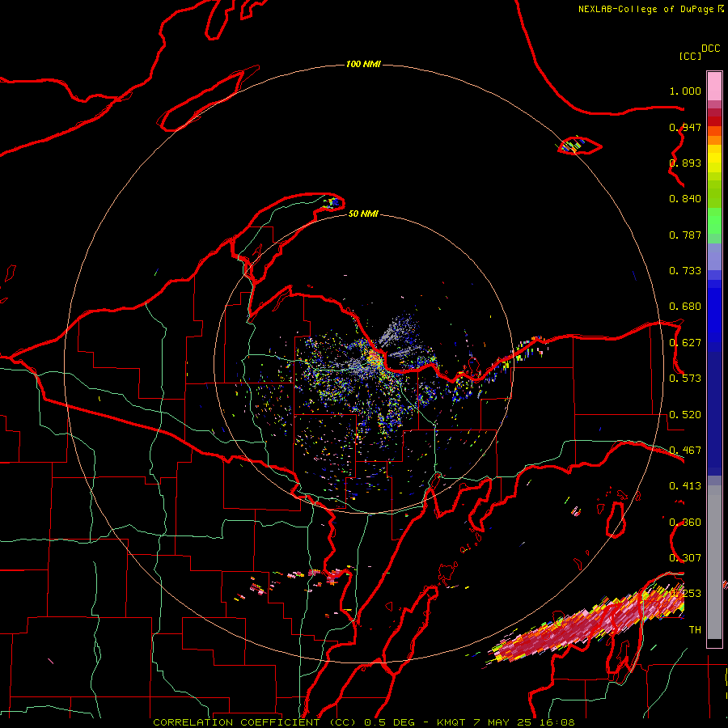Click the 100 NMI range ring label
The image size is (728, 728).
click(x=363, y=64)
